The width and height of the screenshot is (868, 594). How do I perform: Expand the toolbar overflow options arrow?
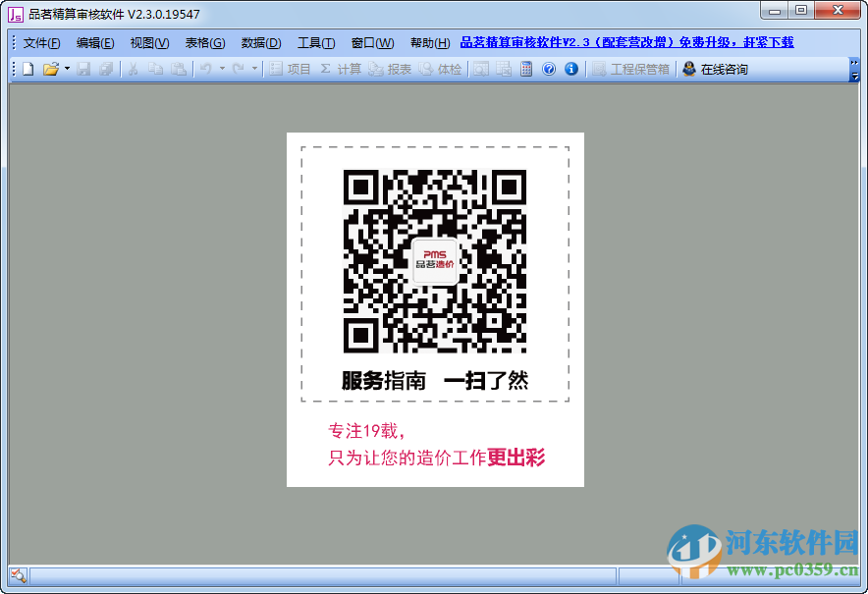(854, 70)
